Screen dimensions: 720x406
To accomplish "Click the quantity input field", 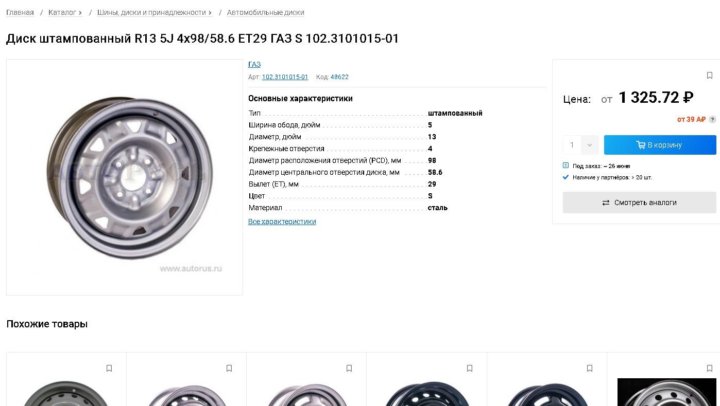I will tap(572, 145).
